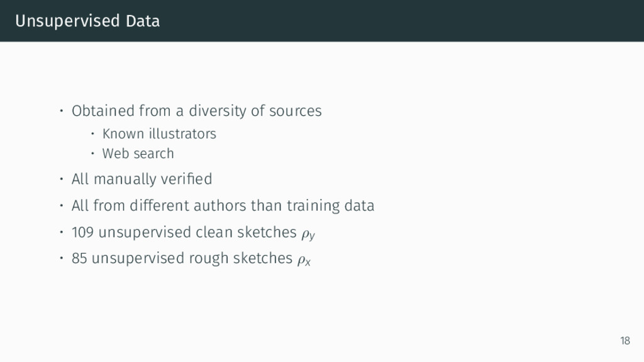Click the slide page number 18
The height and width of the screenshot is (362, 644).
[x=625, y=341]
